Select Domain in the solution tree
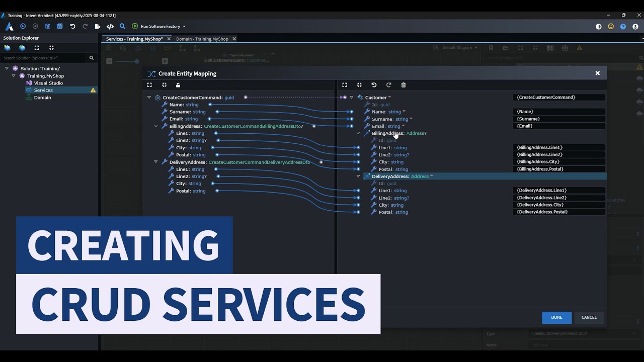Image resolution: width=644 pixels, height=362 pixels. 42,98
